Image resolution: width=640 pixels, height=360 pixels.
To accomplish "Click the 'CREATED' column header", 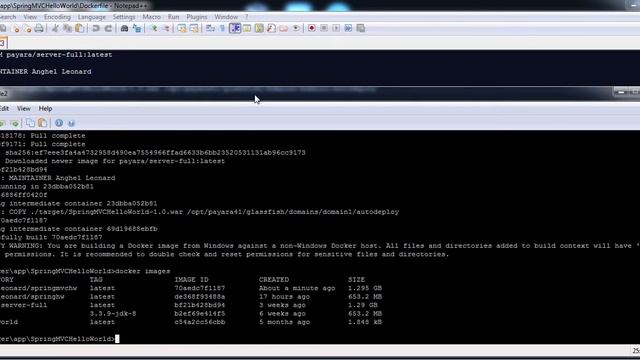I will click(x=274, y=280).
